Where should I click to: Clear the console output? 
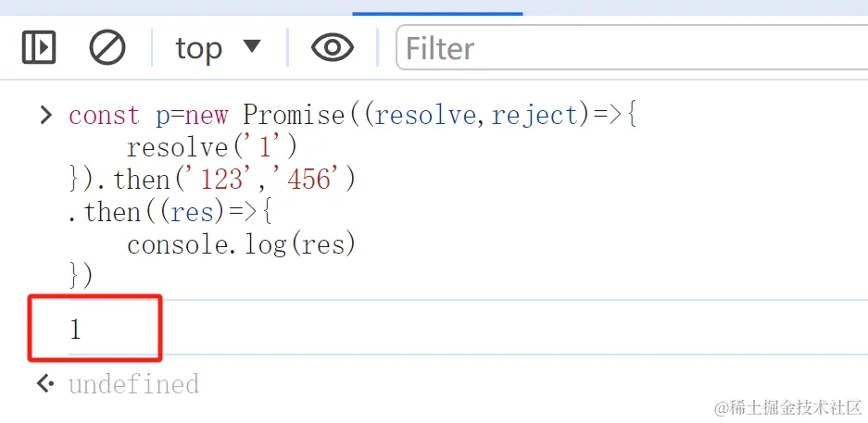point(107,47)
